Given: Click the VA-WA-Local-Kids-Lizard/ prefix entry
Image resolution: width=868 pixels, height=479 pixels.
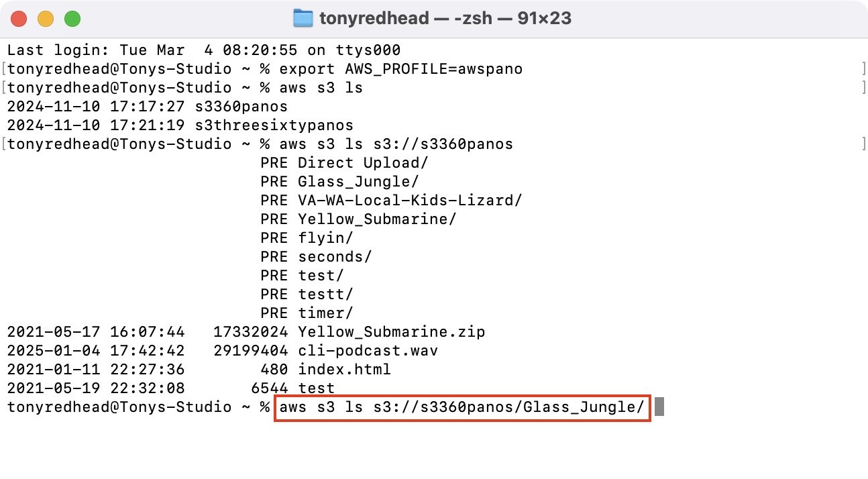Looking at the screenshot, I should pos(410,200).
